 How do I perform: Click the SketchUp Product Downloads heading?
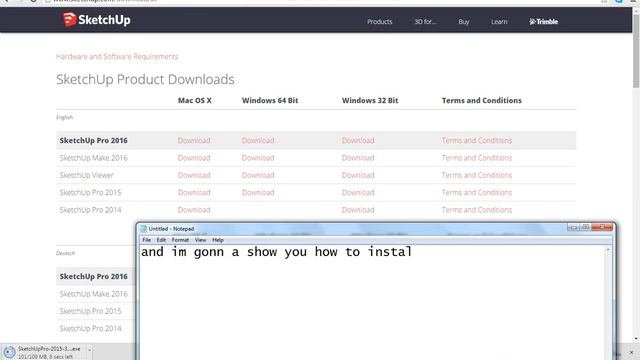click(x=145, y=79)
